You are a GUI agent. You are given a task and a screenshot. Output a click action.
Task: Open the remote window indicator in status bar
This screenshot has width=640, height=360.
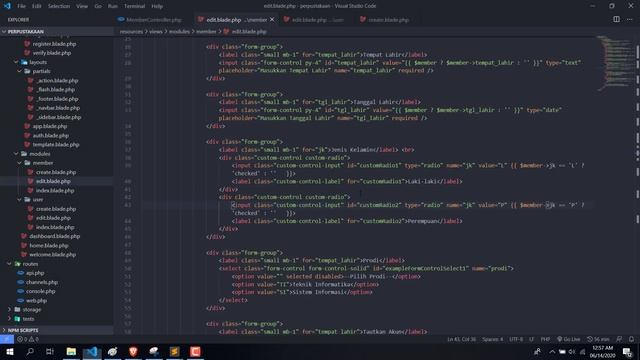click(7, 339)
